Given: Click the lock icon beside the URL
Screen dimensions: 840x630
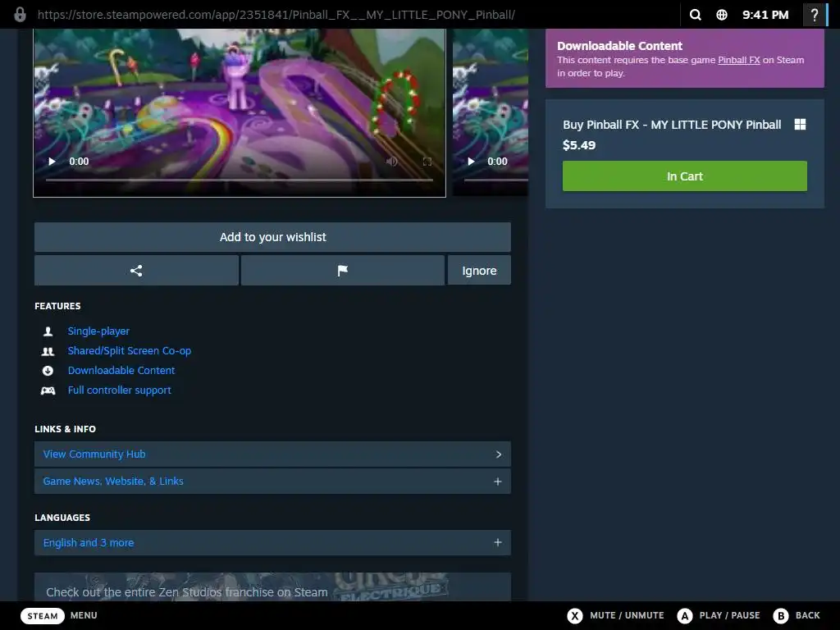Looking at the screenshot, I should 20,14.
